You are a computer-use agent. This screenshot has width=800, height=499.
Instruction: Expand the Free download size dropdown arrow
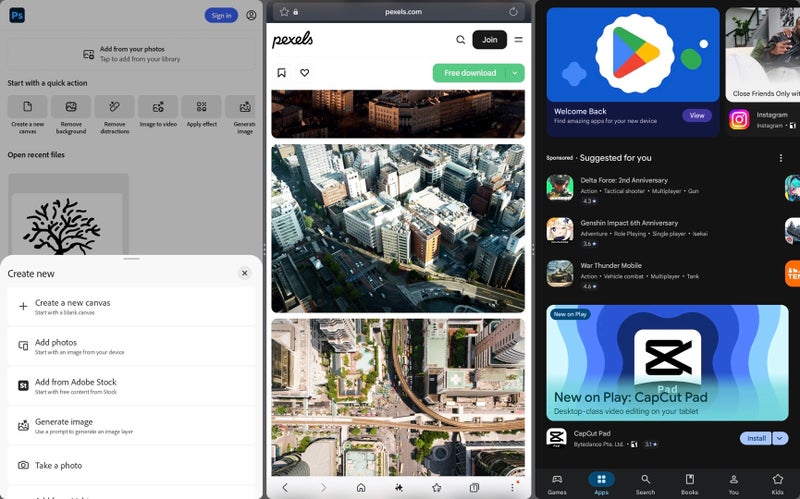pos(515,73)
